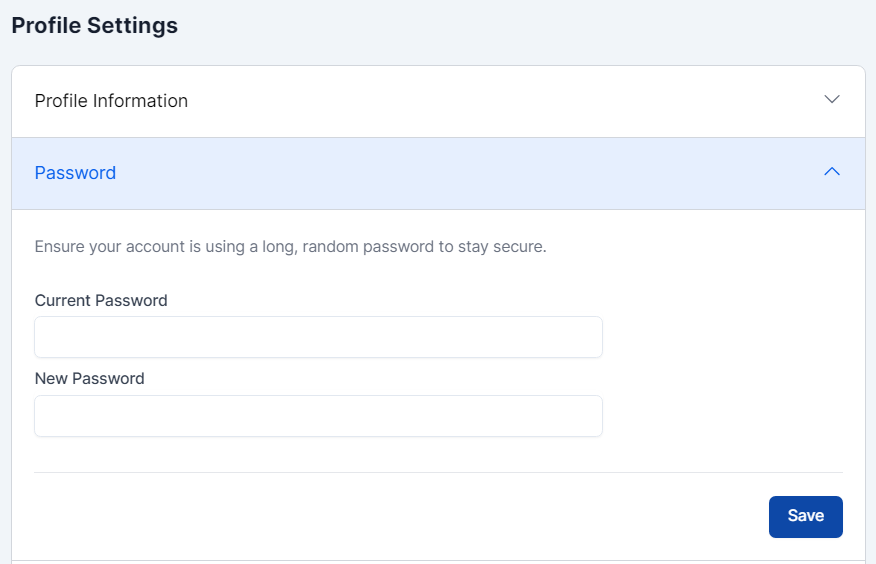Focus the Current Password input field
Viewport: 876px width, 564px height.
point(318,337)
